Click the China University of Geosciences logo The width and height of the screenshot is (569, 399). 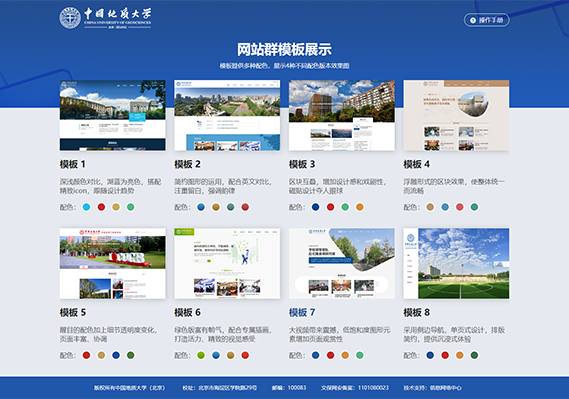click(105, 17)
